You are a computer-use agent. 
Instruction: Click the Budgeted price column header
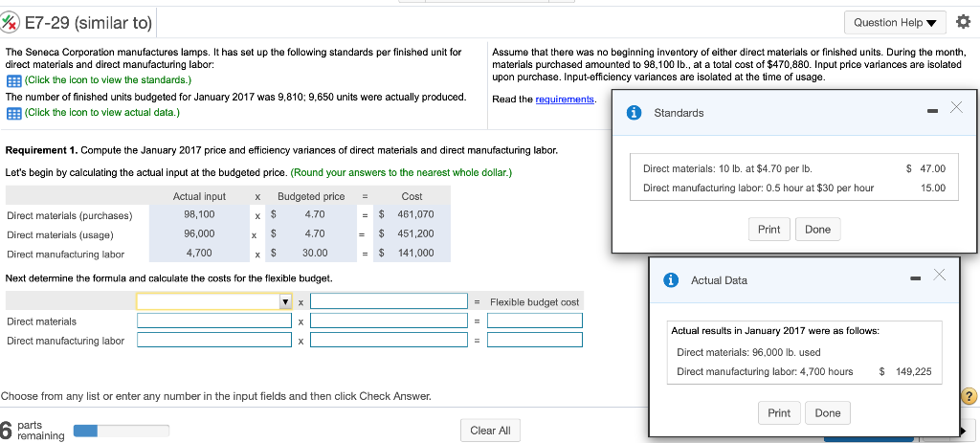coord(311,196)
